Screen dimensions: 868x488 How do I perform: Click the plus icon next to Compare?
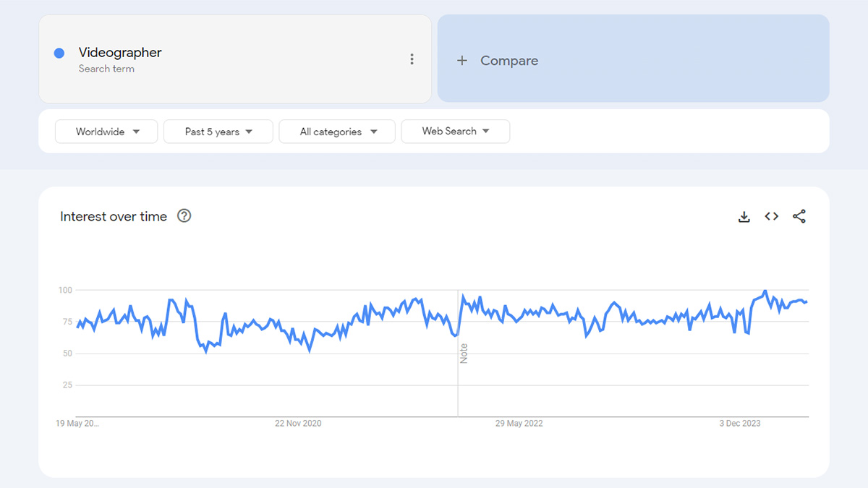[462, 61]
